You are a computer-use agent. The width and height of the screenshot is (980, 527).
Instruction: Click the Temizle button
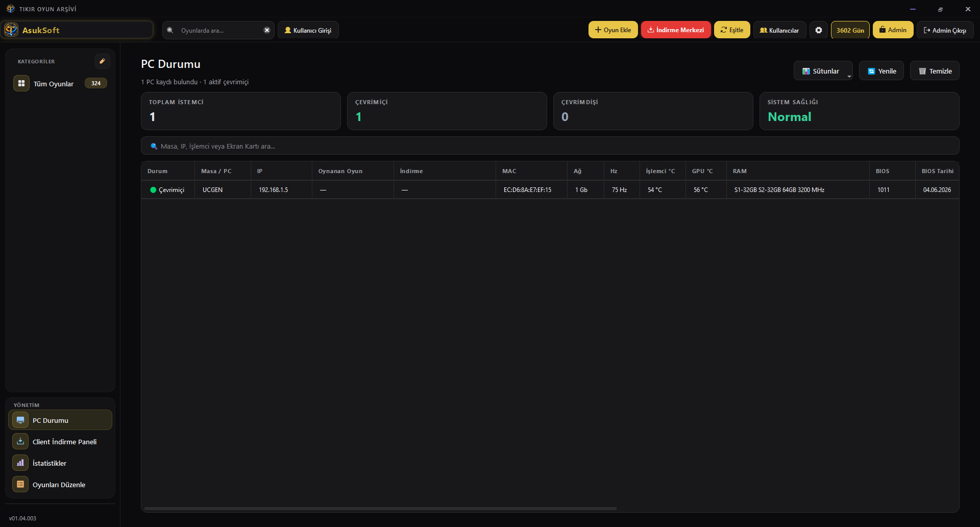(x=935, y=71)
